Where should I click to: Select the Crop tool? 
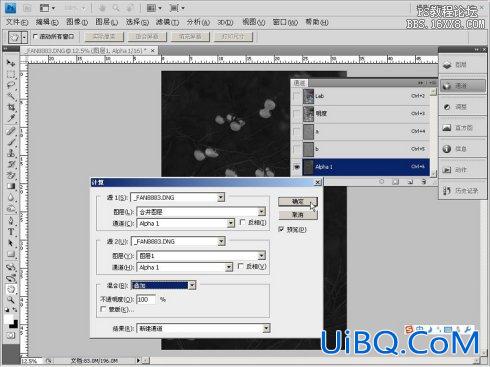coord(11,107)
